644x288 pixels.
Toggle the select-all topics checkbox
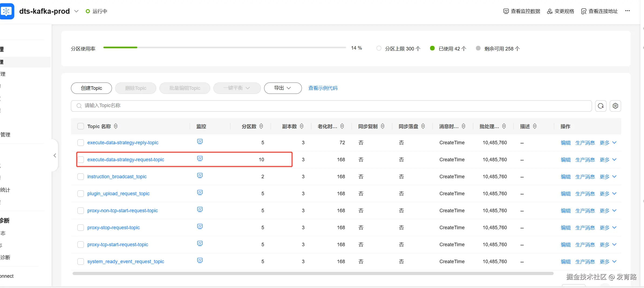(x=81, y=126)
